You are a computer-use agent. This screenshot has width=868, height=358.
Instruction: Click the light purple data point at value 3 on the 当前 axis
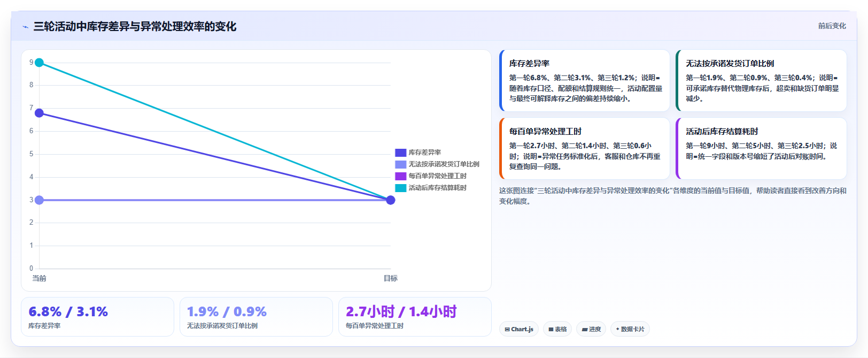click(39, 200)
